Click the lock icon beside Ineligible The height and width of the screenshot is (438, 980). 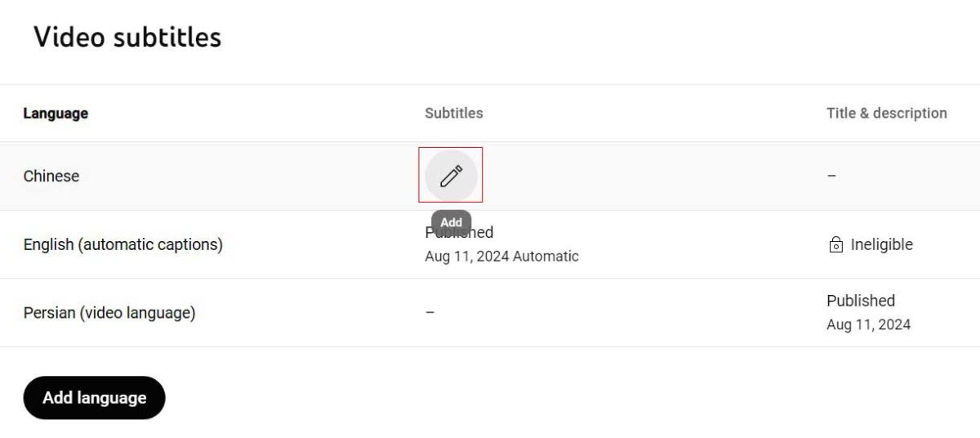pos(835,244)
